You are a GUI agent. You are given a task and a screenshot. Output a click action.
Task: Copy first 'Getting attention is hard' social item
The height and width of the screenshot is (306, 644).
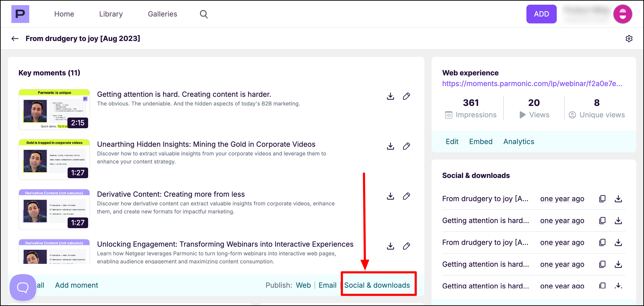coord(602,221)
